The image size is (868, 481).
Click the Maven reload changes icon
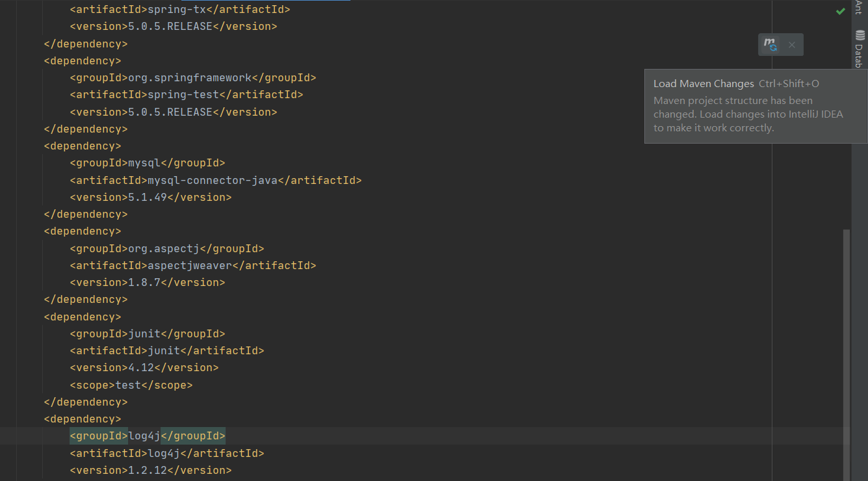pos(770,44)
